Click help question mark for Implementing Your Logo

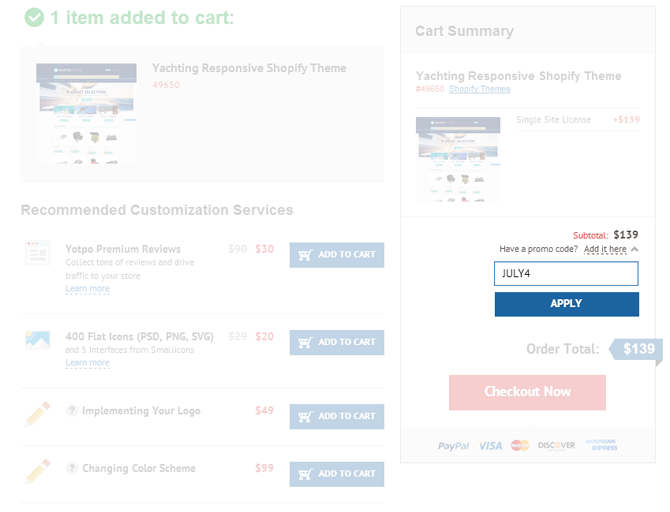pos(72,411)
